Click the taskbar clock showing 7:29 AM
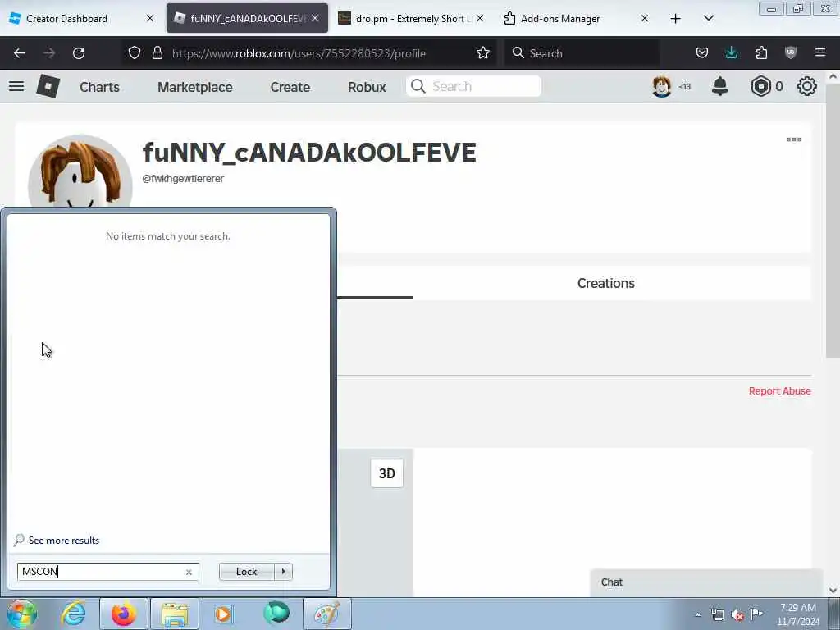The width and height of the screenshot is (840, 630). (798, 614)
